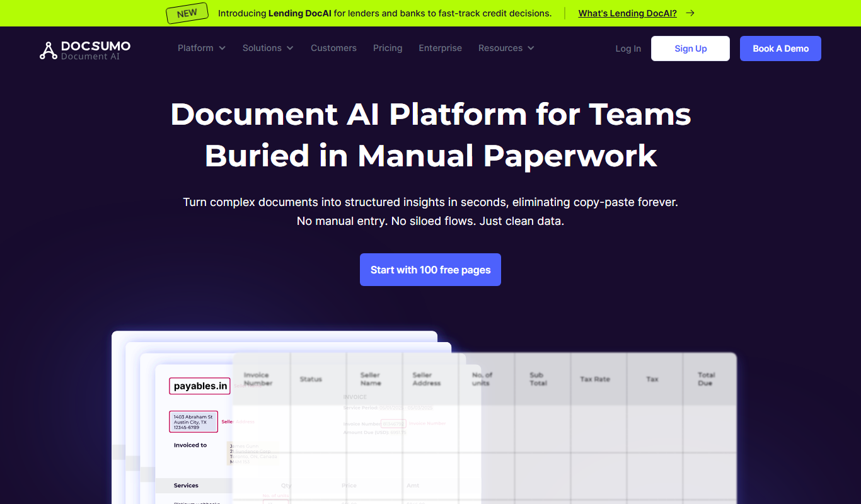Expand the Solutions dropdown chevron
This screenshot has height=504, width=861.
click(290, 49)
